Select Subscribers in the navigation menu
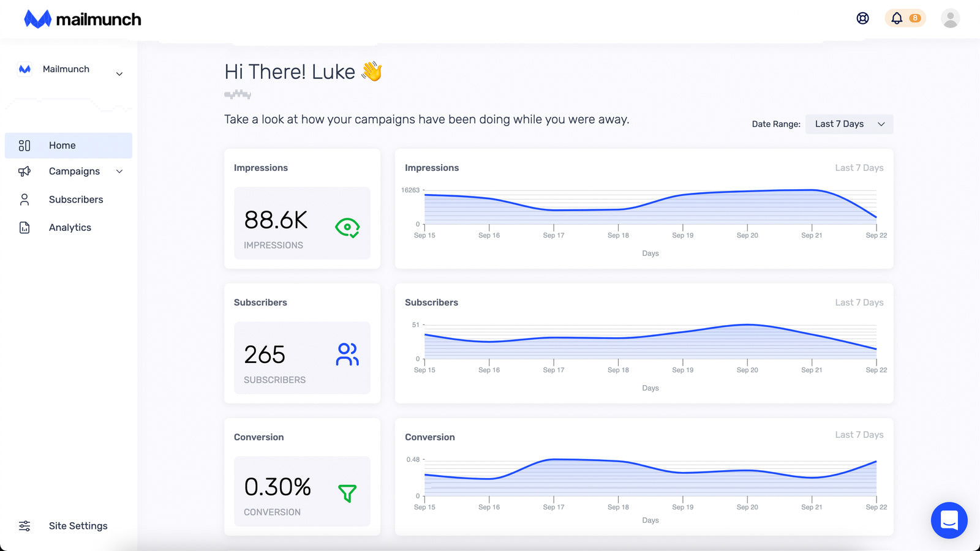This screenshot has height=551, width=980. click(x=75, y=199)
